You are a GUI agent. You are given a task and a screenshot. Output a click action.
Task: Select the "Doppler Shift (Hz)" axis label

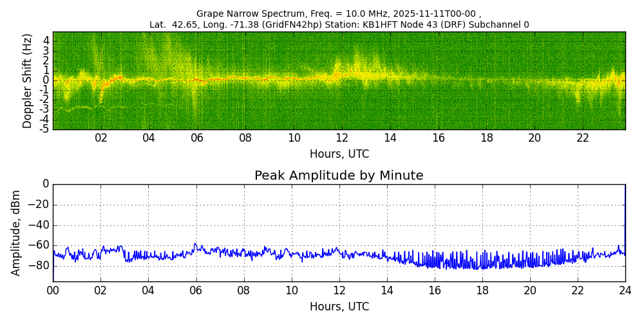(x=27, y=80)
